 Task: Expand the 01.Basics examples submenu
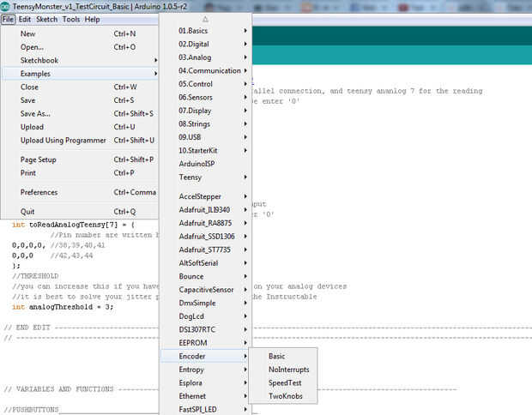click(205, 31)
